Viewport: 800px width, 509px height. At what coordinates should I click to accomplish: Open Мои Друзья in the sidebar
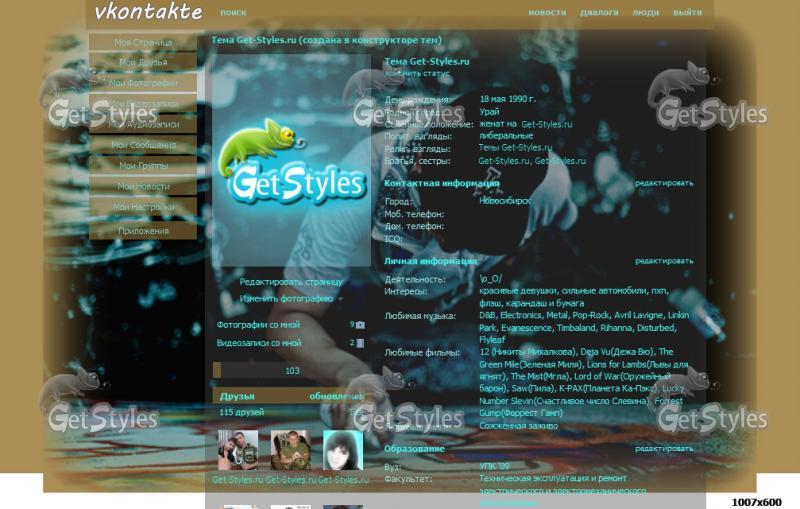tap(143, 62)
